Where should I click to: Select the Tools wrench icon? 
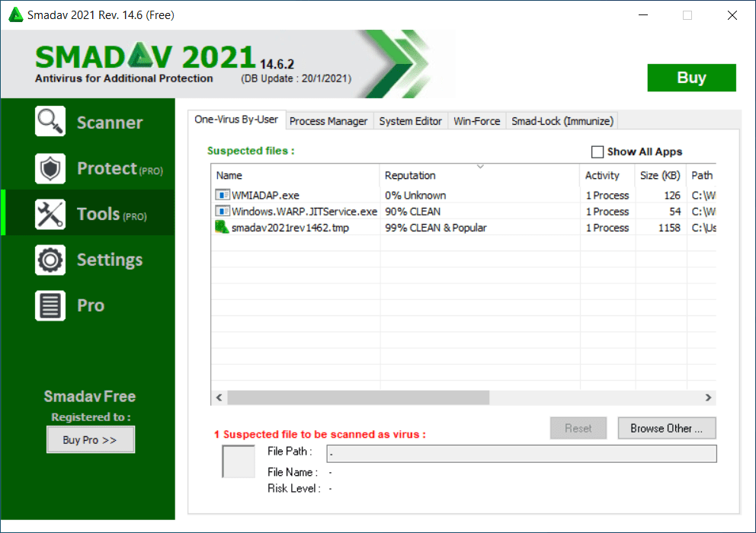[x=50, y=214]
